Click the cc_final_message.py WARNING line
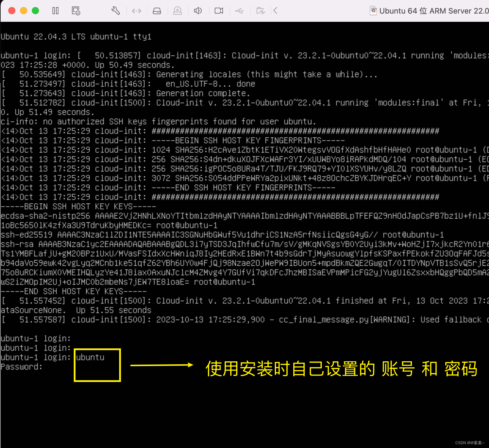 (x=244, y=320)
